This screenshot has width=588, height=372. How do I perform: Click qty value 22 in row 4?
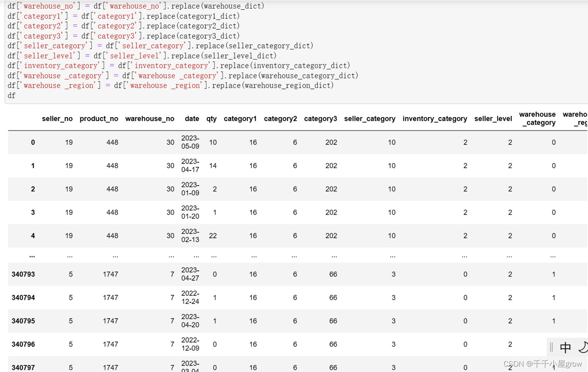click(213, 236)
